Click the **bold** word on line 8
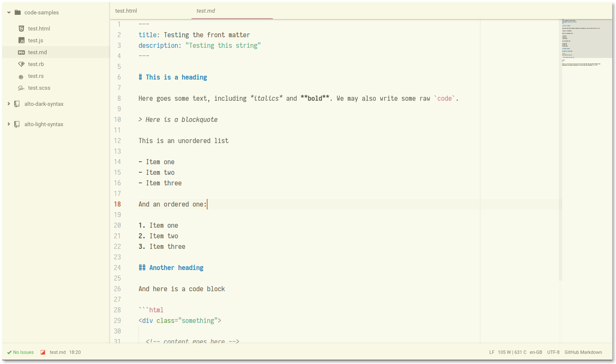 [315, 98]
